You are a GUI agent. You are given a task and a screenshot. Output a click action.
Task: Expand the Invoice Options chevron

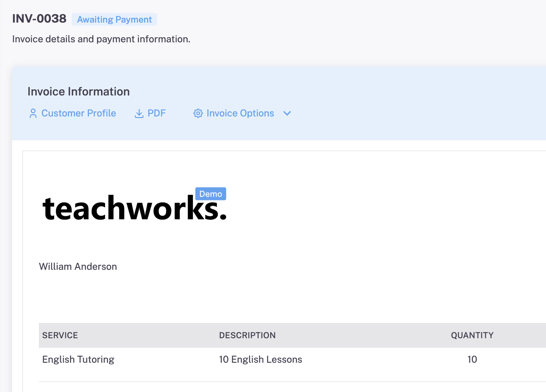pyautogui.click(x=287, y=113)
